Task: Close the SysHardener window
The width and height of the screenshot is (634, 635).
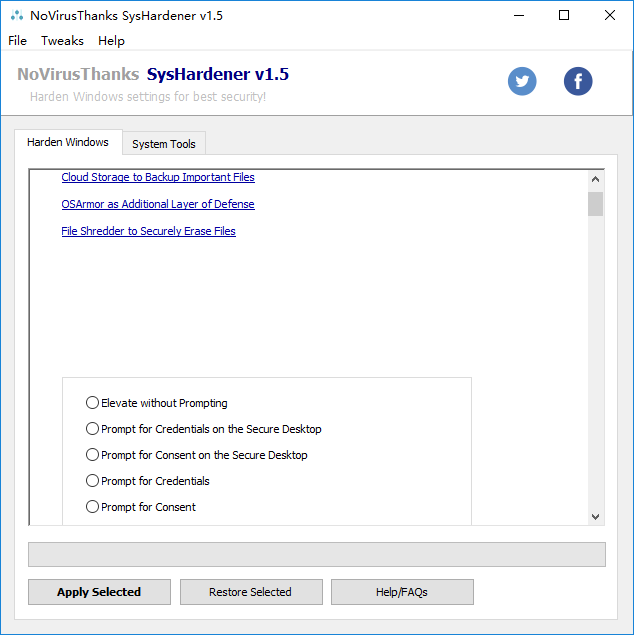Action: pyautogui.click(x=610, y=15)
